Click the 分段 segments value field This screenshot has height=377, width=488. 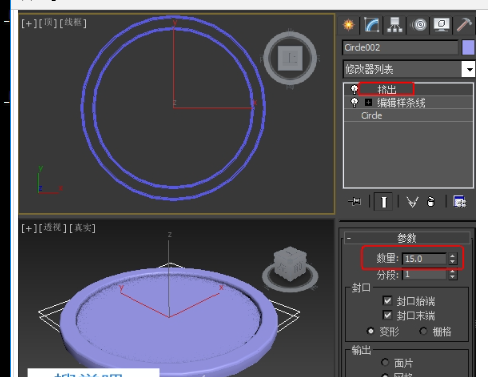click(x=424, y=274)
